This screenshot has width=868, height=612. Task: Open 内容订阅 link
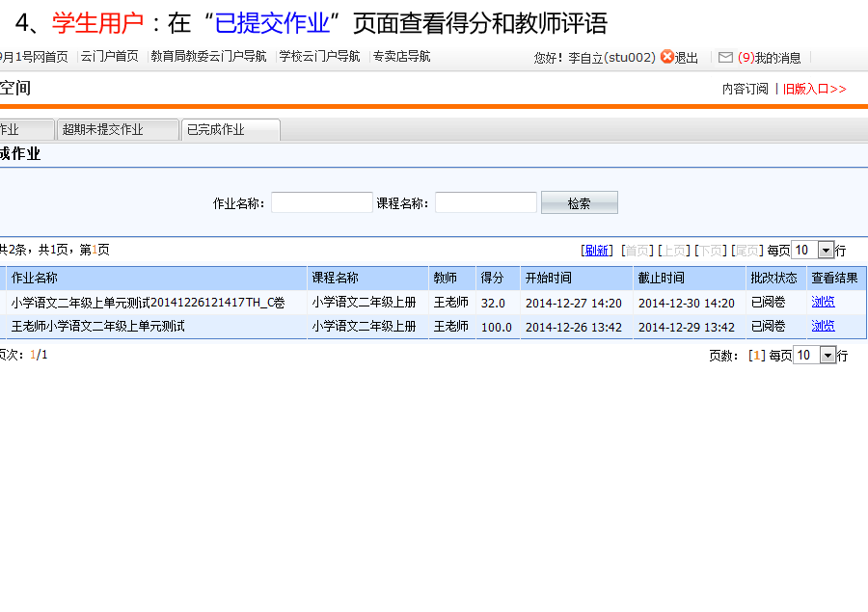pos(745,89)
